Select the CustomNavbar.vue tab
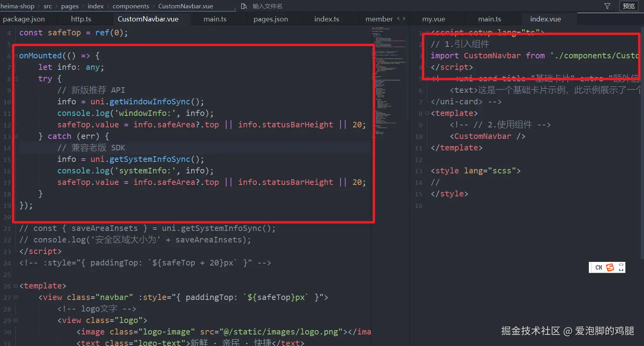The width and height of the screenshot is (644, 346). tap(148, 19)
